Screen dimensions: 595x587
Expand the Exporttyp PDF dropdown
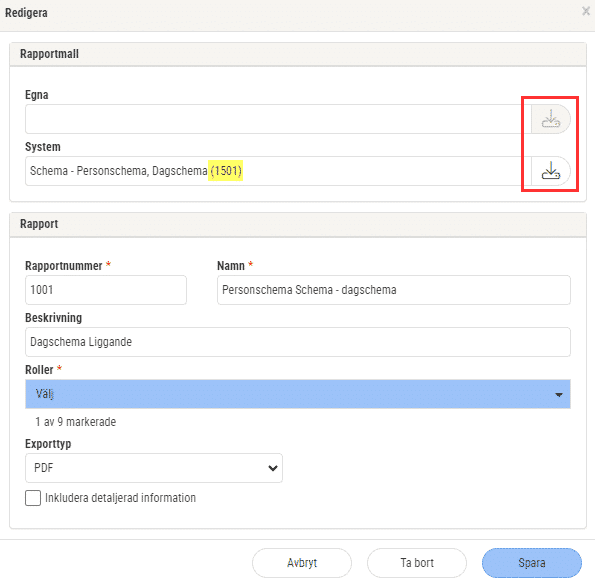click(x=154, y=468)
